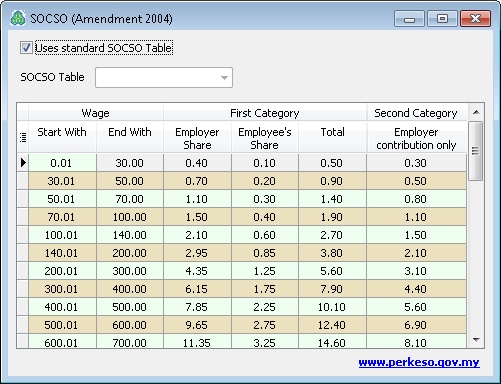Click the scrollbar up arrow

pos(476,112)
